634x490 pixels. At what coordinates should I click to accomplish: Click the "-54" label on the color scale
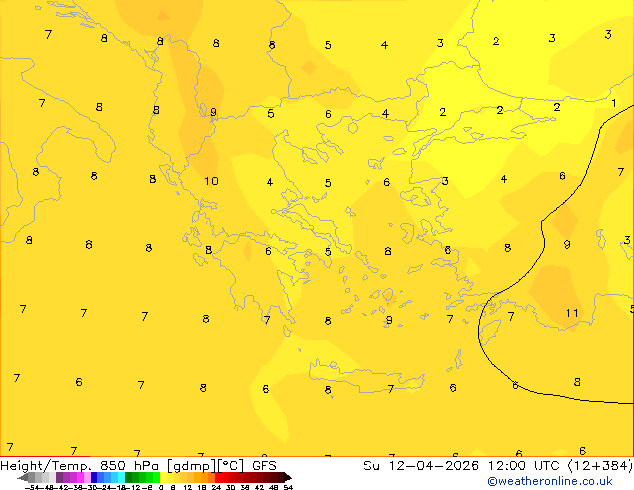pos(32,487)
